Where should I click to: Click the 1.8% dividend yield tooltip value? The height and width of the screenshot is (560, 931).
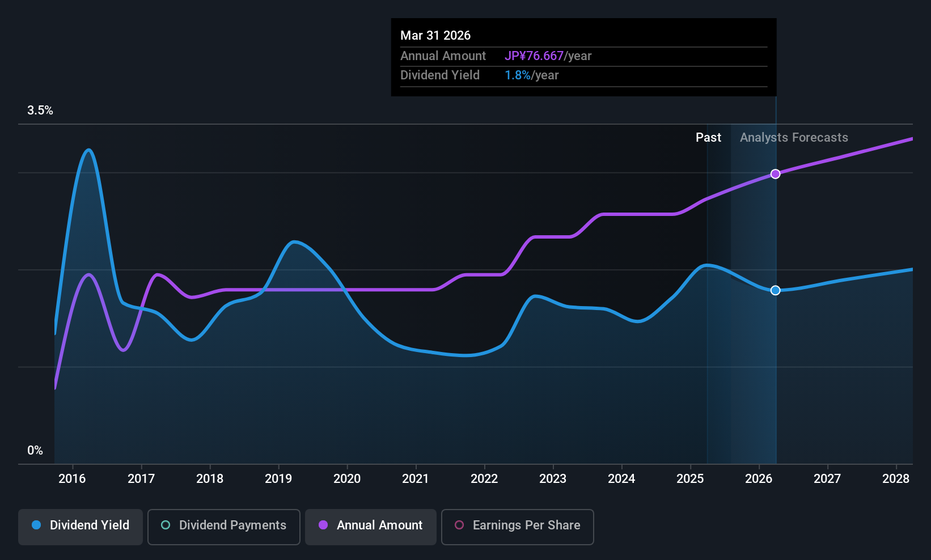(518, 75)
